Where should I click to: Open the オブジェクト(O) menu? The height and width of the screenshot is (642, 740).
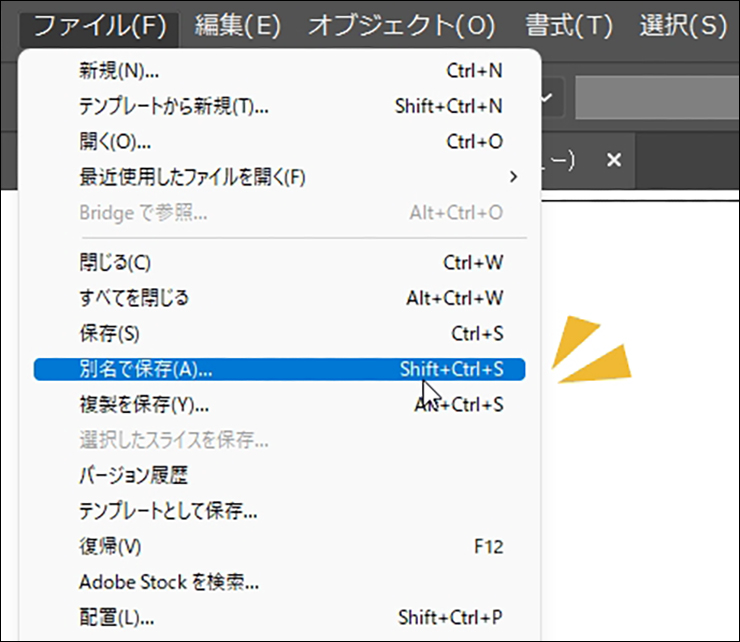click(x=401, y=25)
